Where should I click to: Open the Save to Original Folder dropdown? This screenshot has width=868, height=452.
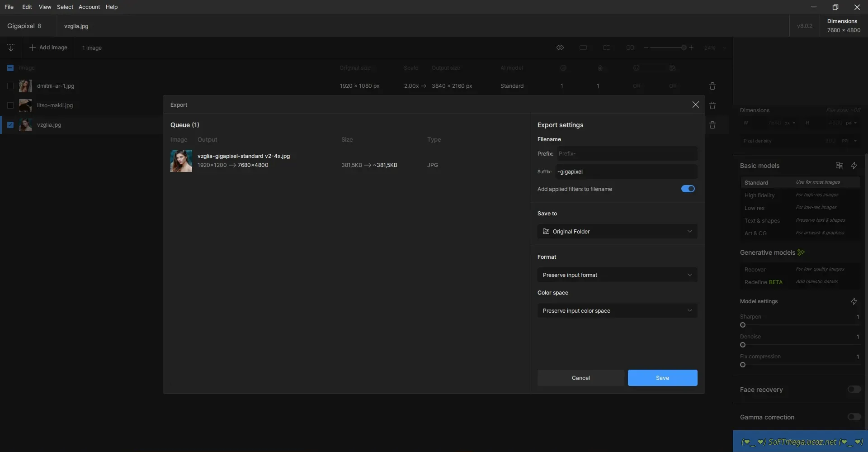point(617,231)
